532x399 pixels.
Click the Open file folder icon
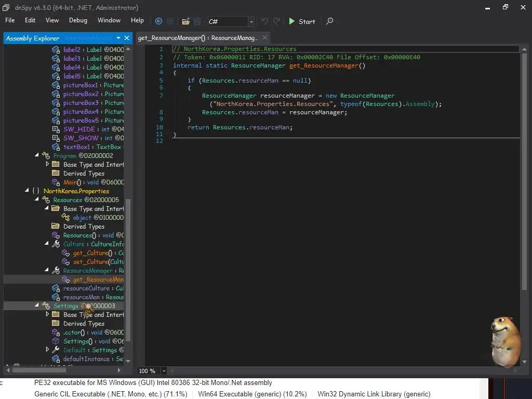click(185, 21)
